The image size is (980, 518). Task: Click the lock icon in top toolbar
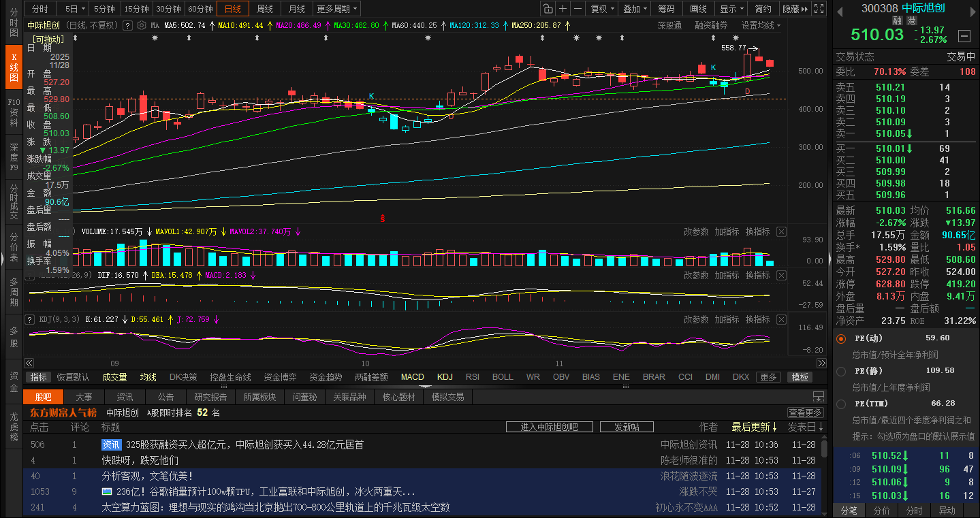point(548,9)
